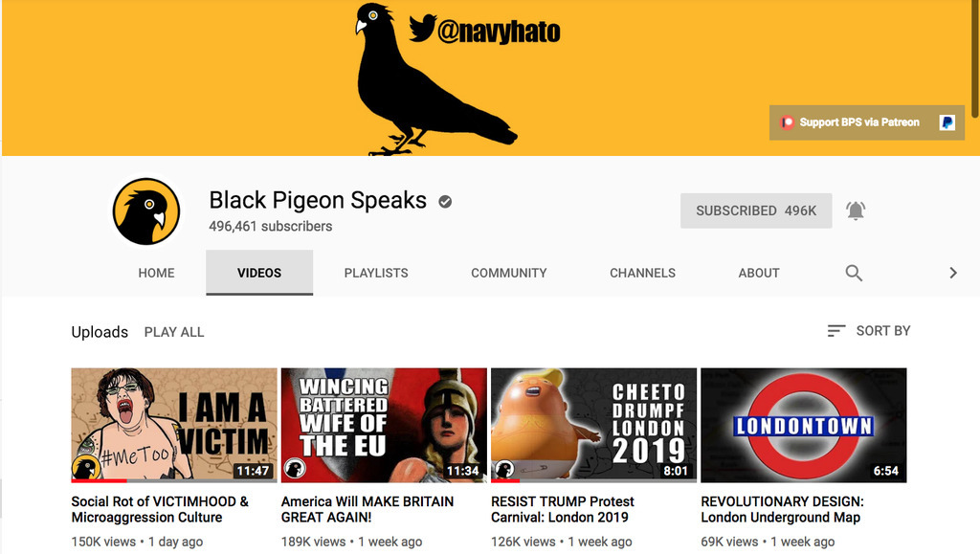Screen dimensions: 980x554
Task: Click Support BPS via Patreon link
Action: click(x=858, y=122)
